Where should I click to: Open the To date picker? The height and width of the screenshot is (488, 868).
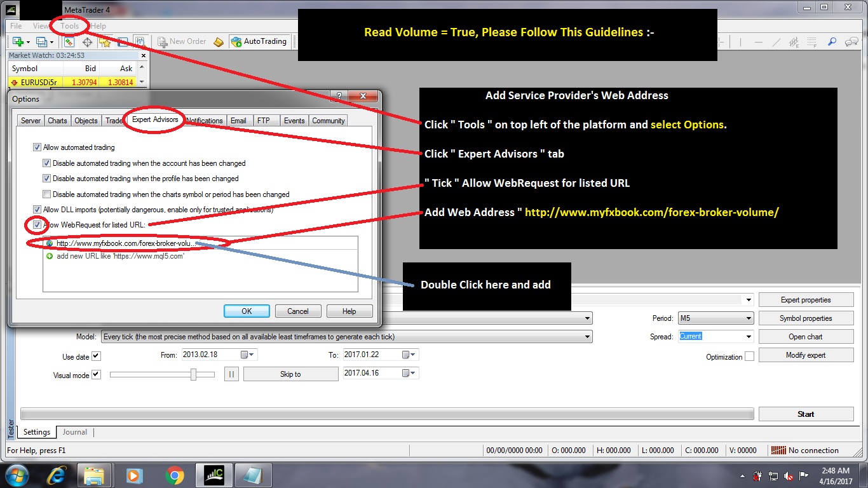pyautogui.click(x=410, y=355)
